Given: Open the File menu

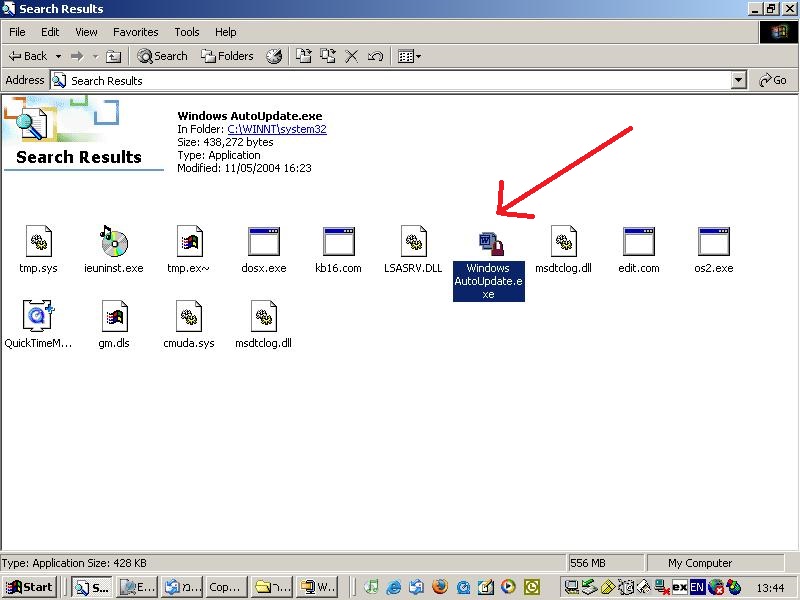Looking at the screenshot, I should (17, 32).
